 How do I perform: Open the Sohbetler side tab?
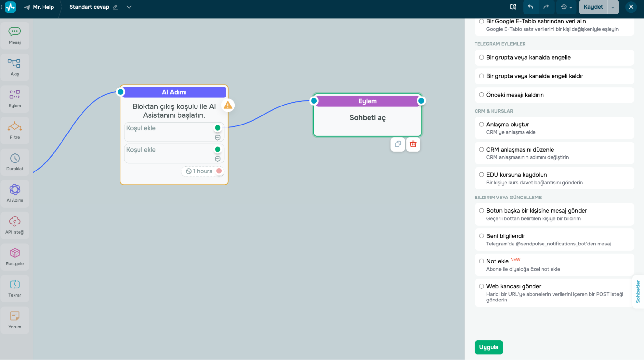click(638, 291)
